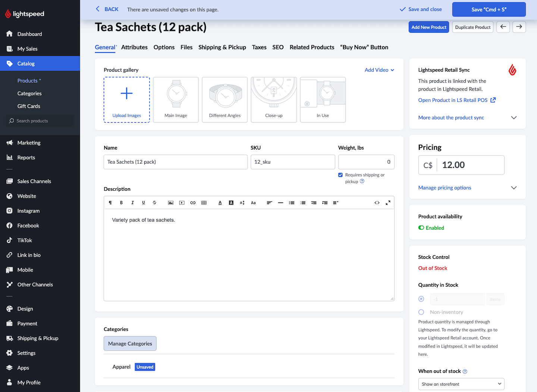Click the Save "Cmd + S" button
Screen dimensions: 537x392
coord(489,9)
